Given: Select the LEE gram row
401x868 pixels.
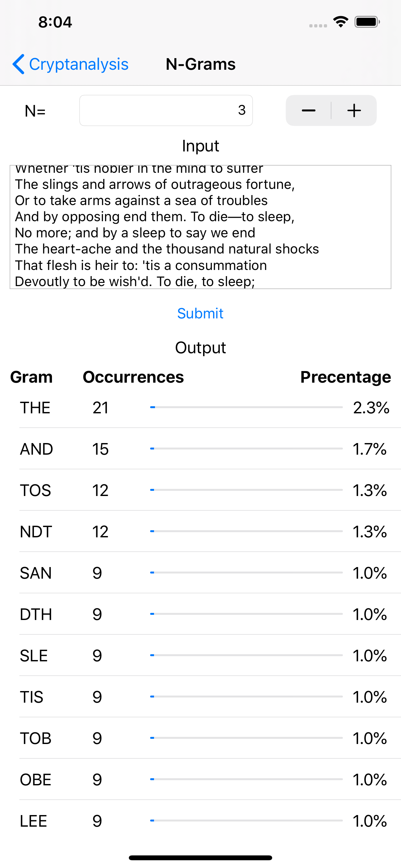Looking at the screenshot, I should (210, 821).
